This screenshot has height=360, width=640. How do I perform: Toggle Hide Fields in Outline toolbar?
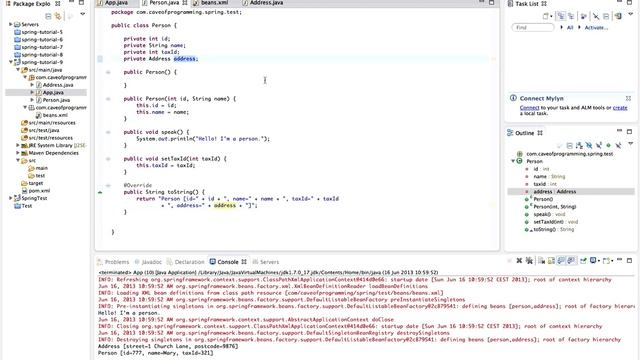589,145
